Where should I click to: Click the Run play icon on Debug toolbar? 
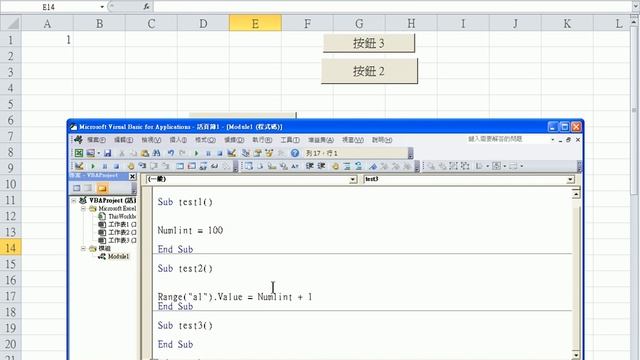93,166
